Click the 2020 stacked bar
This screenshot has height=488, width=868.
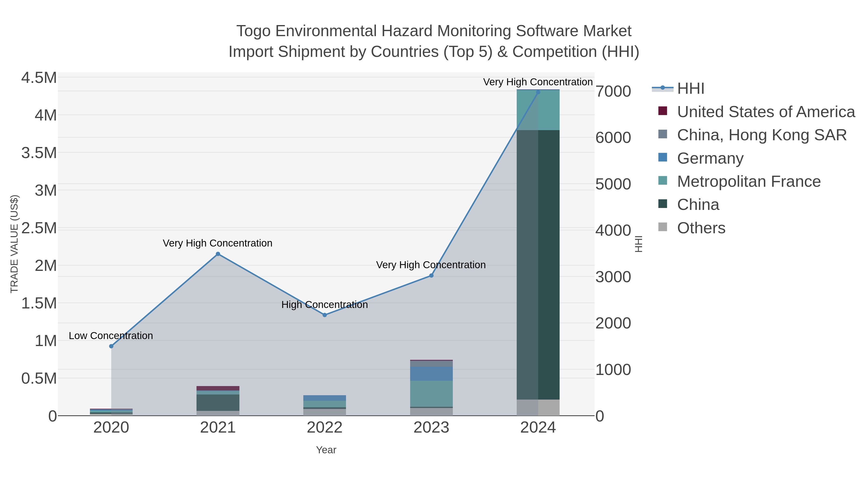[x=111, y=412]
